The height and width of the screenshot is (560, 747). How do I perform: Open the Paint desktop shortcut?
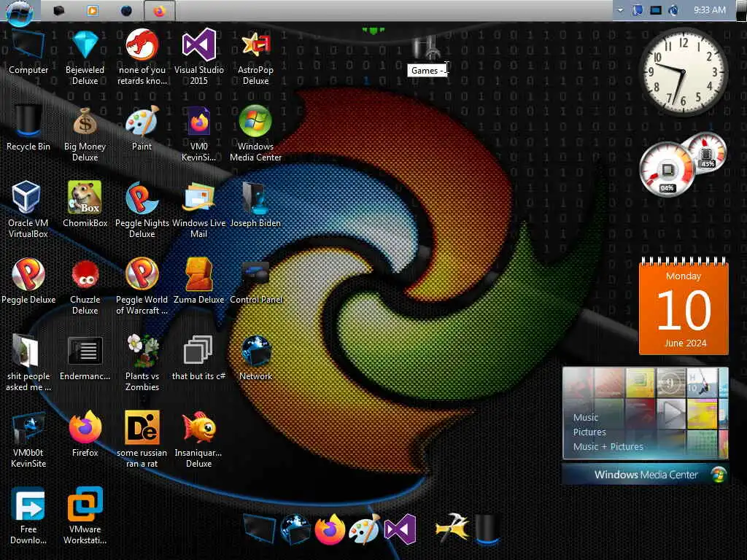click(142, 128)
